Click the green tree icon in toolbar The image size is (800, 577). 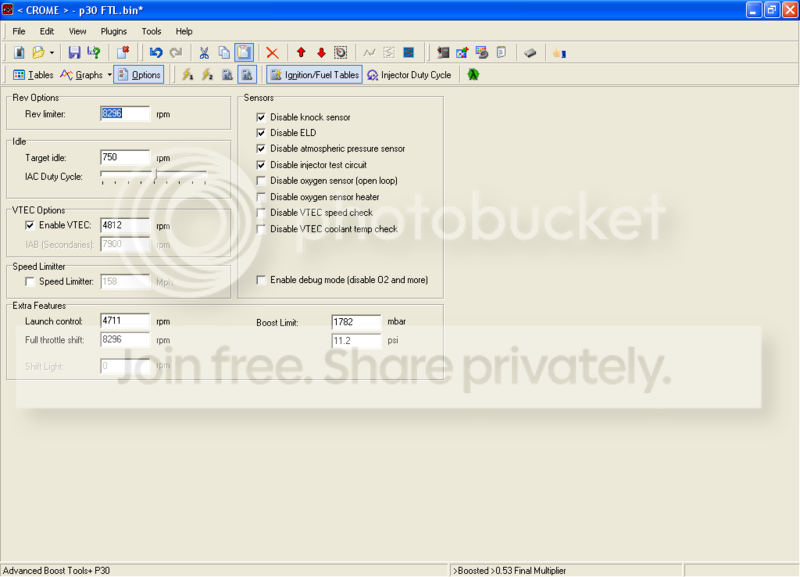[472, 75]
